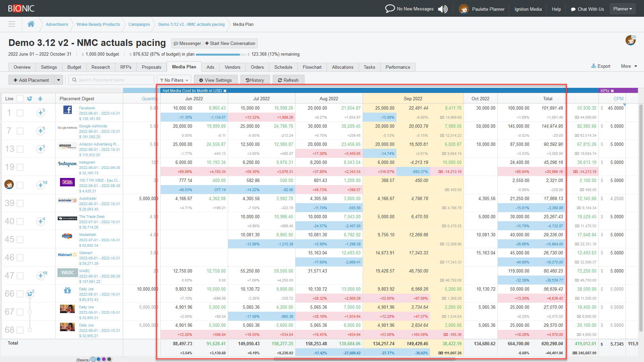
Task: Click the Add Placement button
Action: [x=31, y=80]
